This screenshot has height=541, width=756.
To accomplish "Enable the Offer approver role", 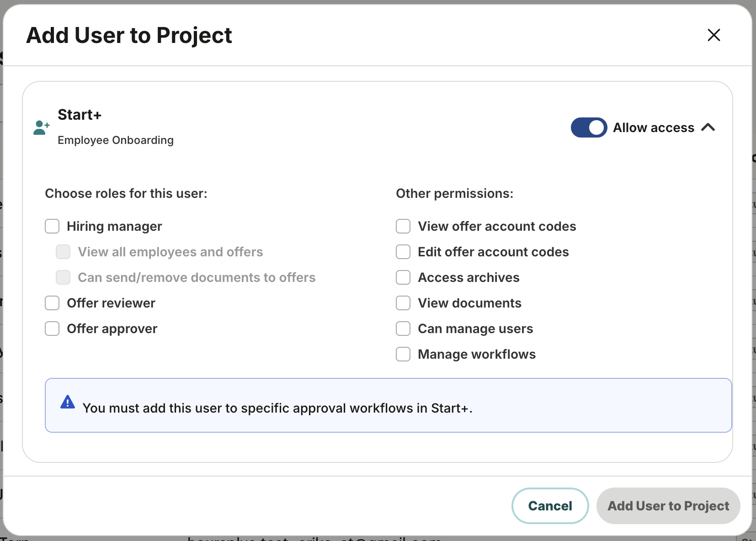I will [x=52, y=329].
